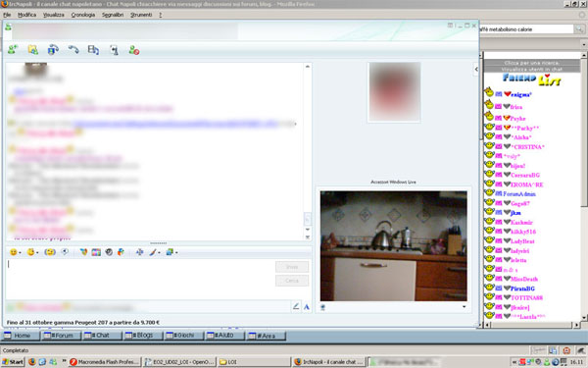Image resolution: width=588 pixels, height=368 pixels.
Task: Start a video call with the webcam phone icon
Action: pyautogui.click(x=53, y=50)
